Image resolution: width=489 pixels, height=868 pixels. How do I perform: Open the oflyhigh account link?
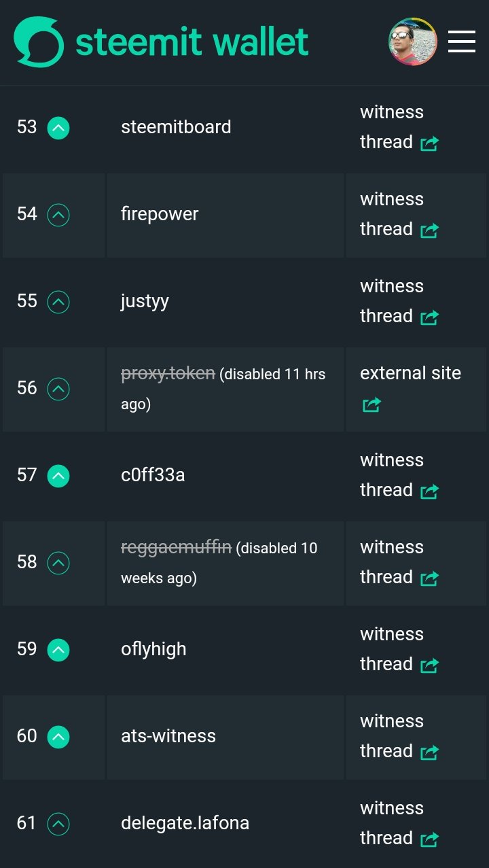pos(153,649)
